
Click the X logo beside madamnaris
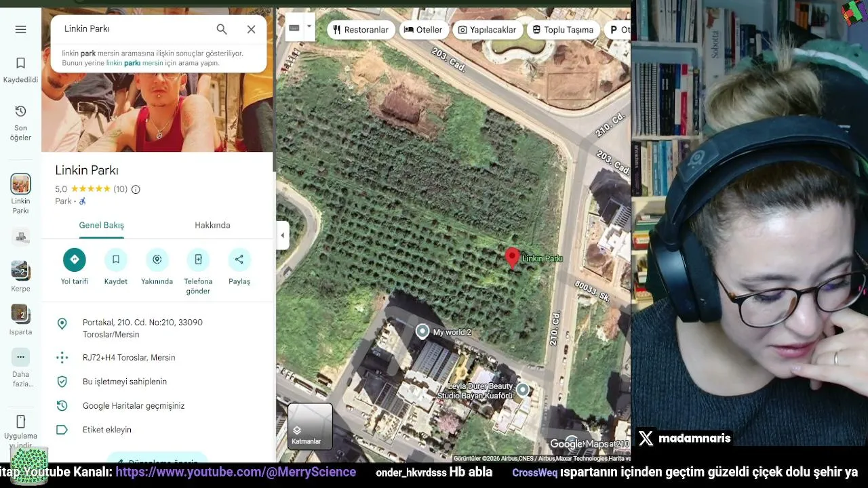pos(646,439)
